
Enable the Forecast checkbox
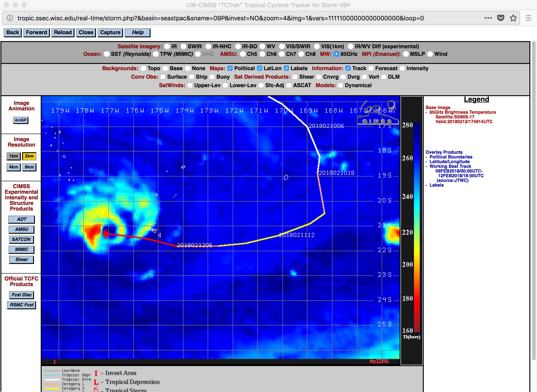tap(371, 68)
